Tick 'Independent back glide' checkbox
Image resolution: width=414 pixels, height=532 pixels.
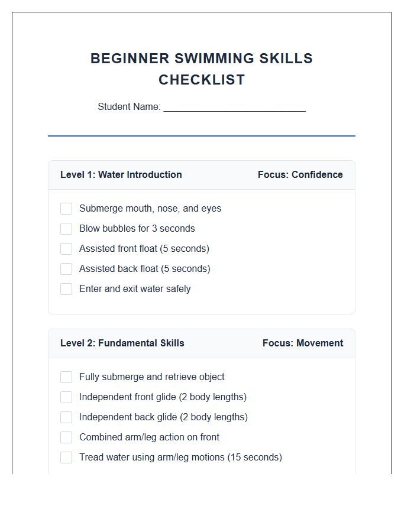tap(66, 417)
